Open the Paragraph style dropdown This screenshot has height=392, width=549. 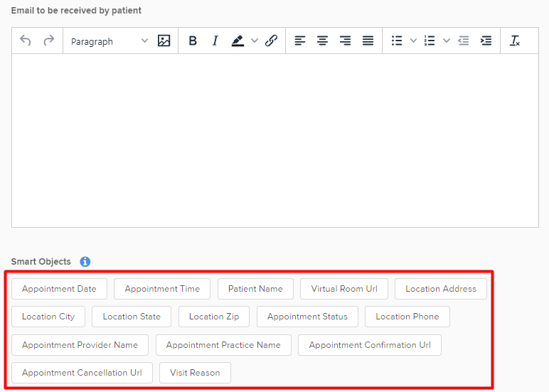[x=110, y=41]
